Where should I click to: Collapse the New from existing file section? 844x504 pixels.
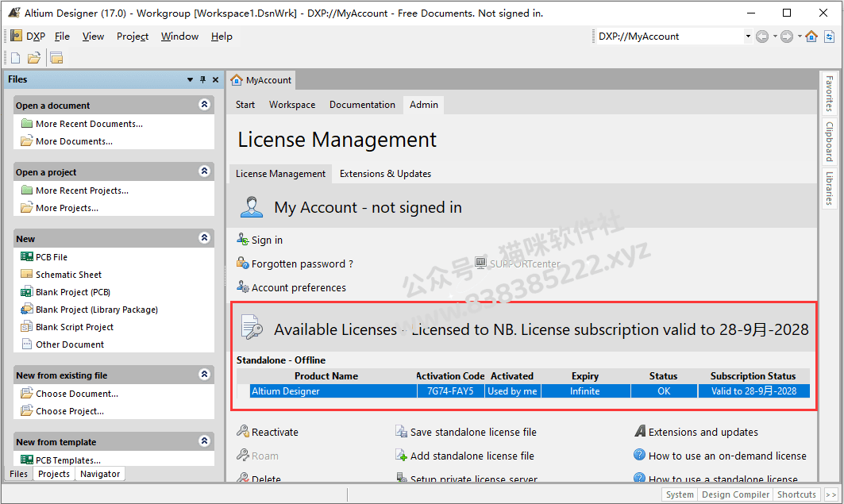204,375
